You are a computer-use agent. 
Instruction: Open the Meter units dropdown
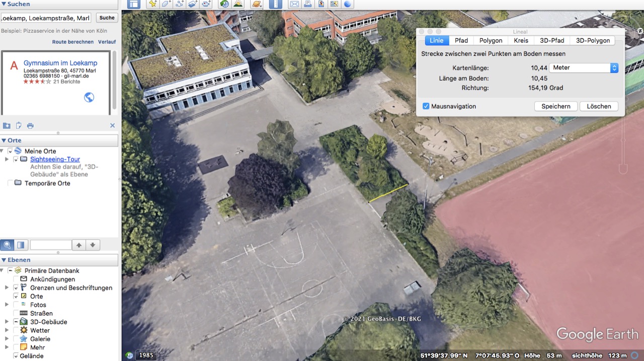(584, 67)
